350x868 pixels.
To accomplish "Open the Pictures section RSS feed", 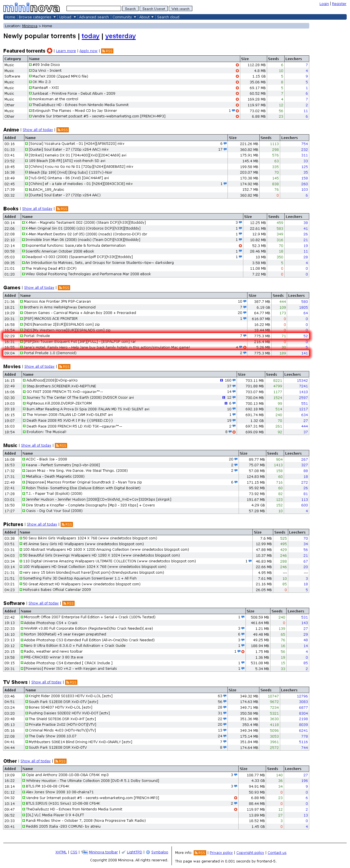I will 67,524.
